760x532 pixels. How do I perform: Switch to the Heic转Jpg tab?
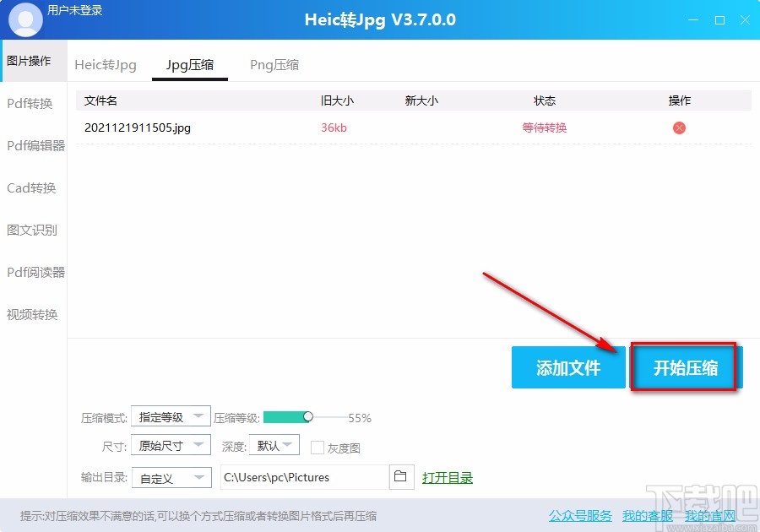pos(106,63)
